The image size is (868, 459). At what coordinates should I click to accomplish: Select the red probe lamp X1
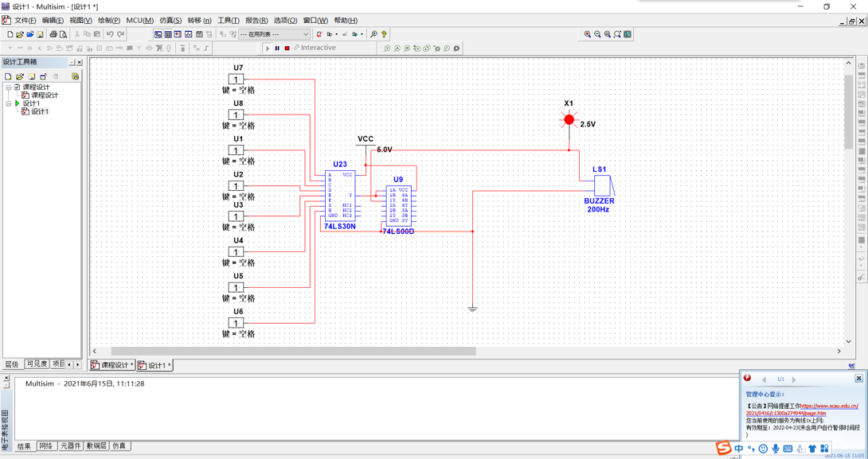tap(569, 119)
